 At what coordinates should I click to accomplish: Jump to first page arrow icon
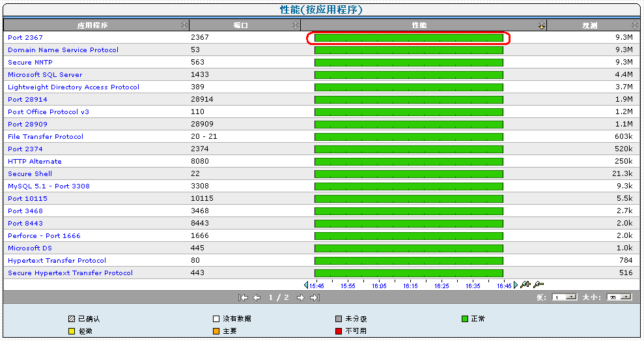point(243,297)
